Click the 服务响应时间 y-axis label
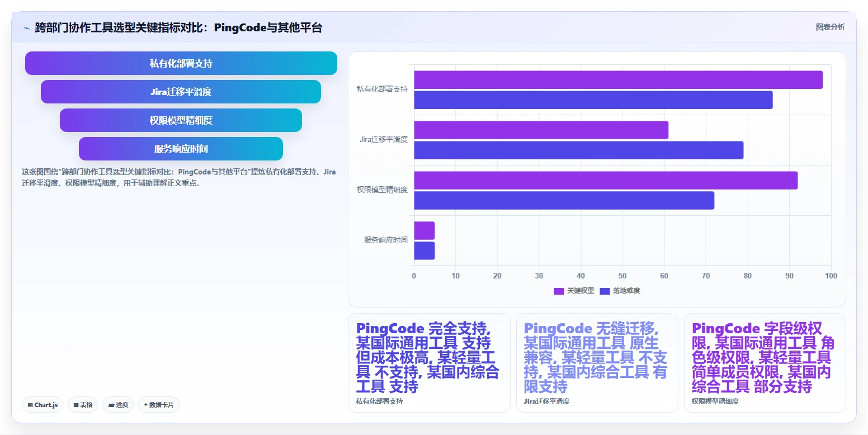 385,240
